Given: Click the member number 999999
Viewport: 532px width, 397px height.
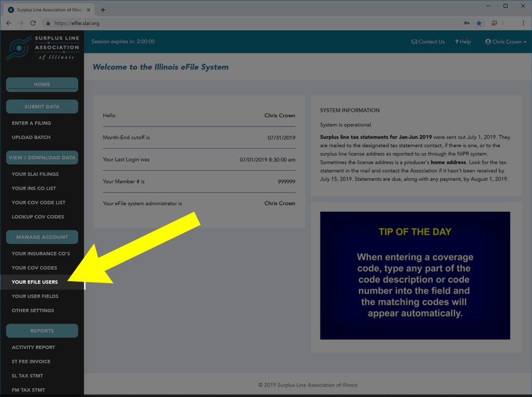Looking at the screenshot, I should [286, 182].
